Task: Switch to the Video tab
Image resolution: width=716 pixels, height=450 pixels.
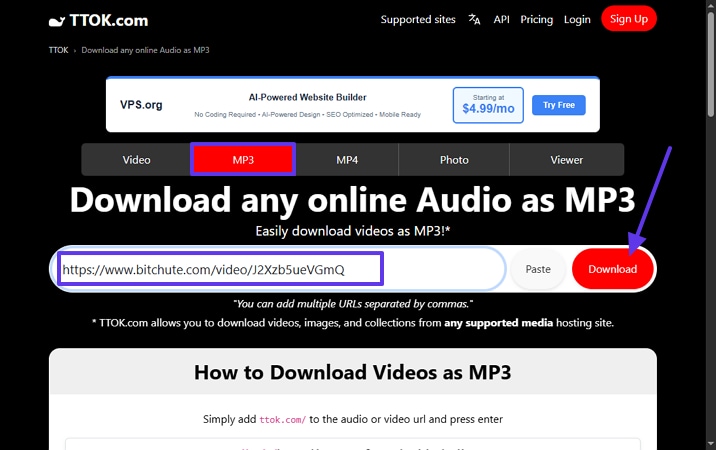Action: [136, 159]
